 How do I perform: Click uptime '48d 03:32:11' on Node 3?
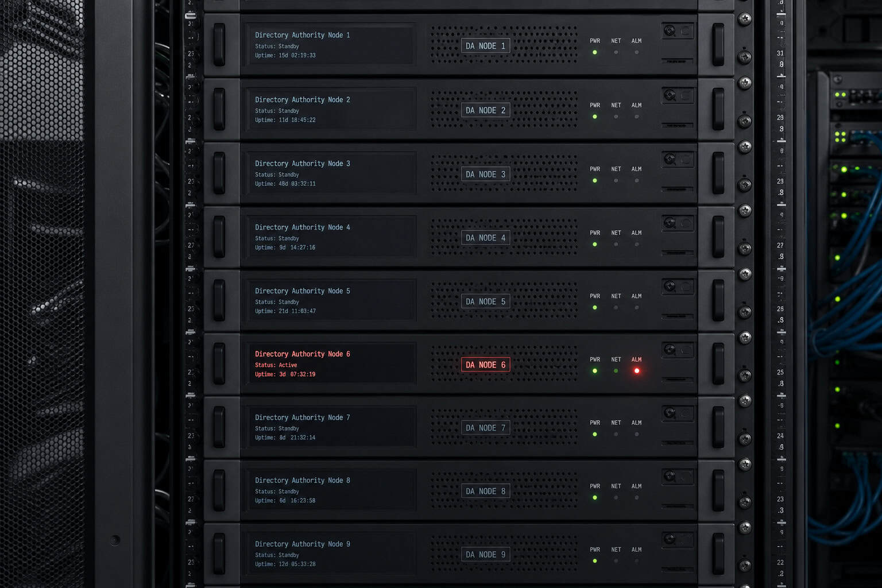[297, 184]
